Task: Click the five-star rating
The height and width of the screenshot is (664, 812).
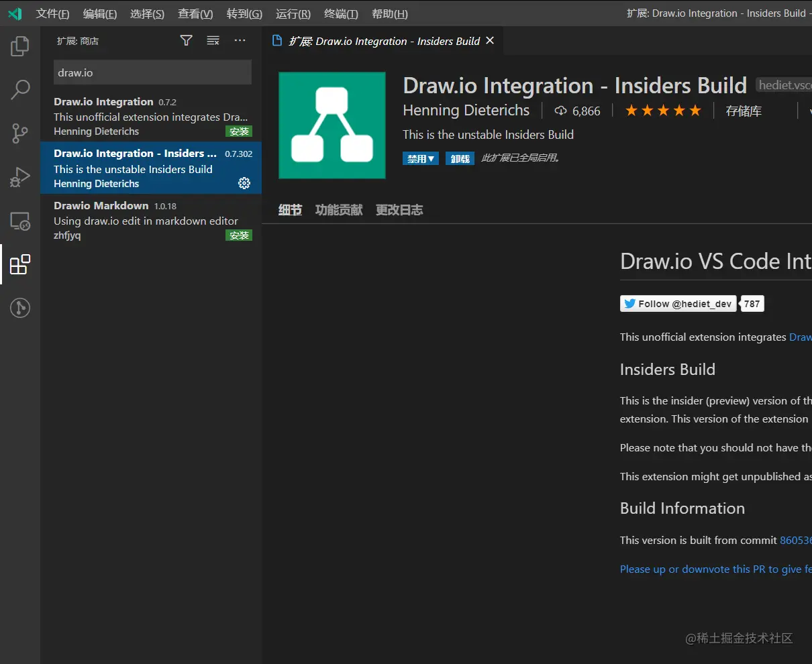Action: [x=663, y=111]
